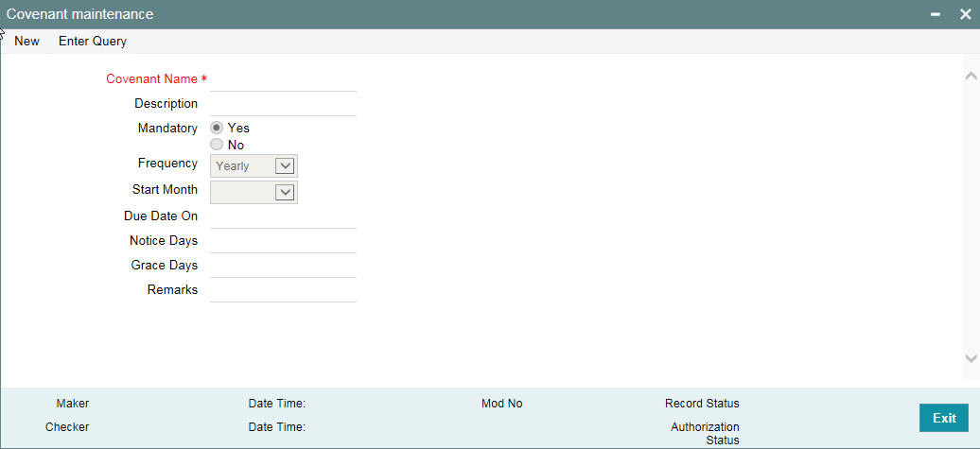Focus the Remarks field
Screen dimensions: 980x449
(283, 290)
